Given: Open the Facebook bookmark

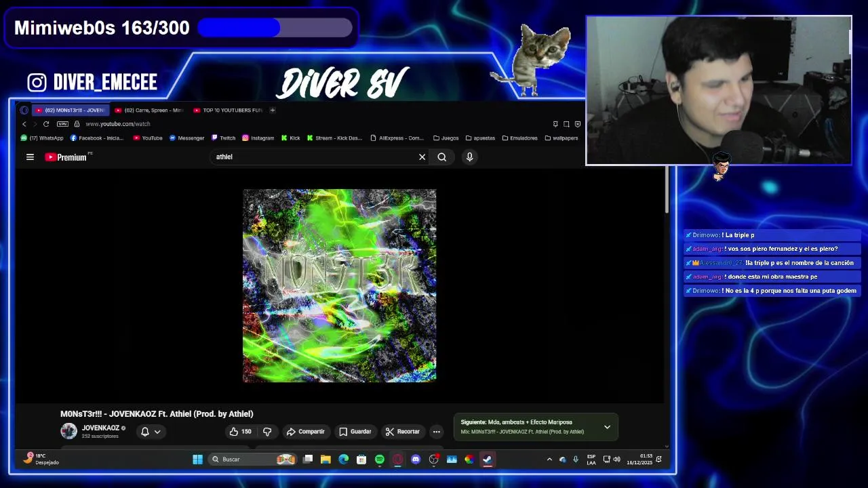Looking at the screenshot, I should pyautogui.click(x=97, y=138).
